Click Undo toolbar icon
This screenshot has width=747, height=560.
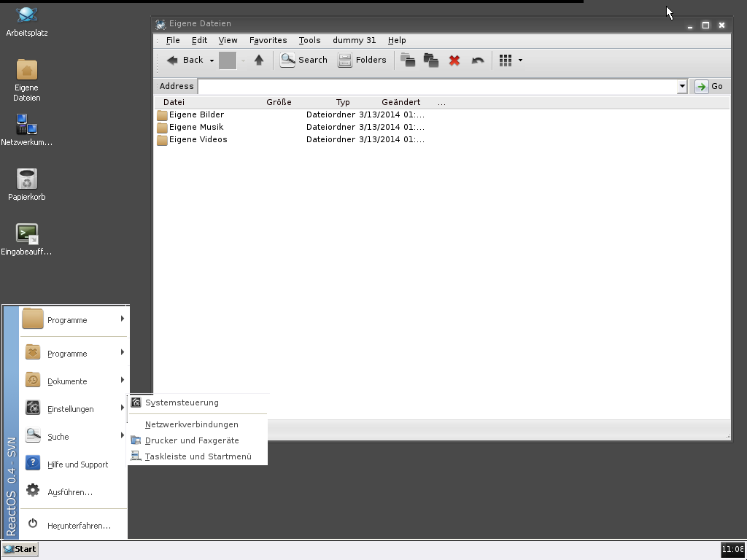click(x=477, y=61)
